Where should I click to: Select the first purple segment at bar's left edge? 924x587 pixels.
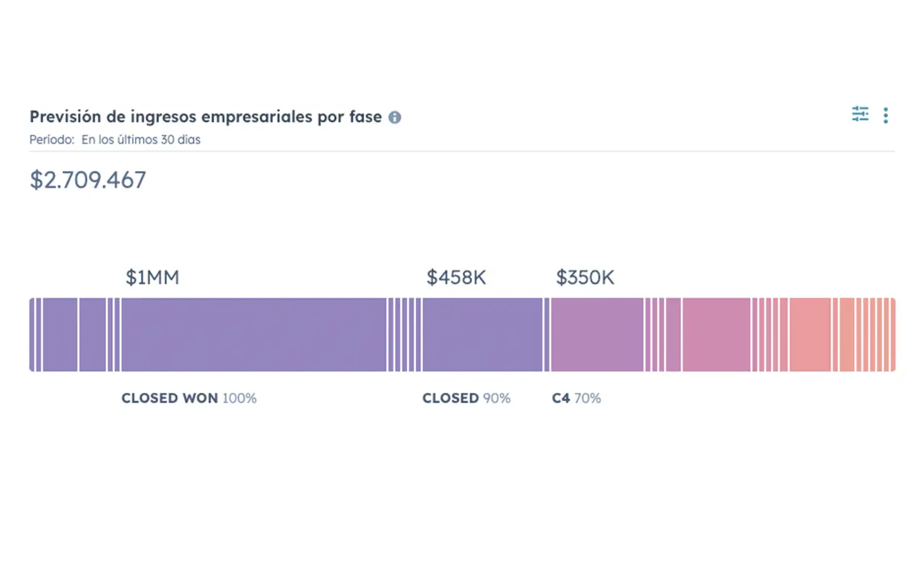click(32, 335)
